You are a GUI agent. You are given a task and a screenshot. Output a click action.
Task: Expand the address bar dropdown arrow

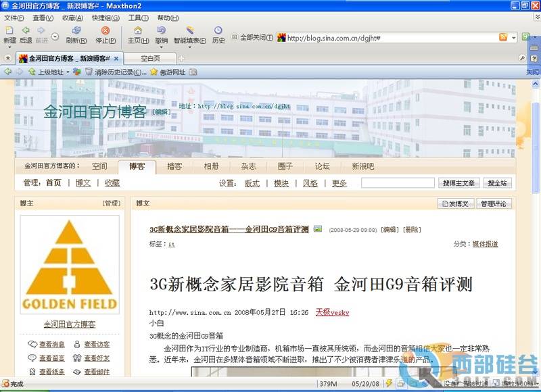coord(514,37)
